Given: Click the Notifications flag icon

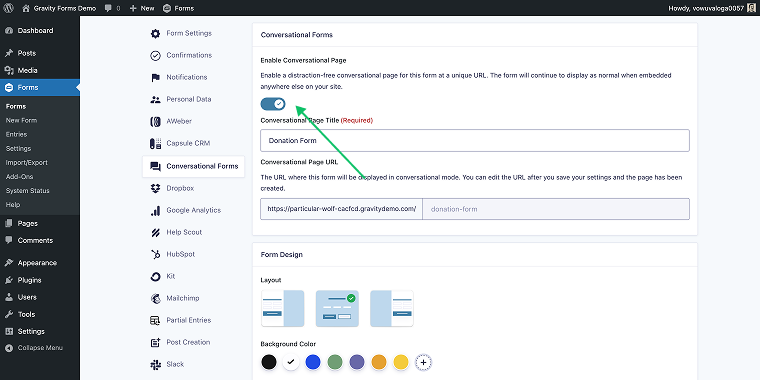Looking at the screenshot, I should 155,78.
